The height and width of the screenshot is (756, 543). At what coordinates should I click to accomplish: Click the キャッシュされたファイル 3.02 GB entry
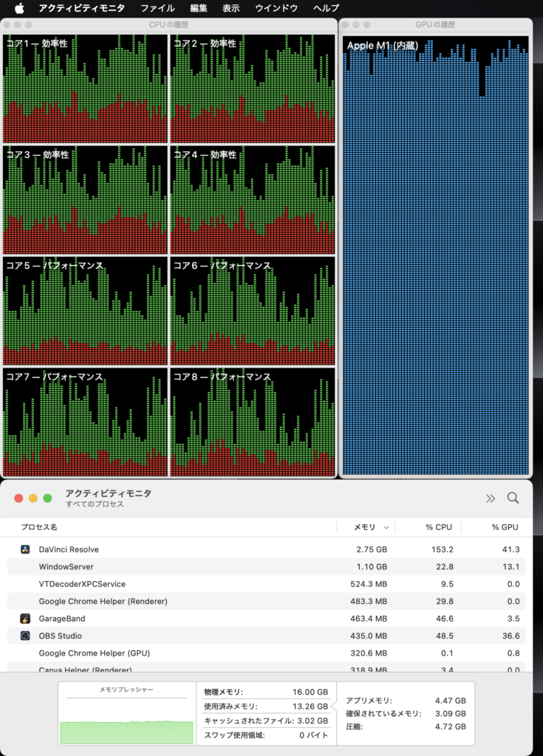[266, 721]
